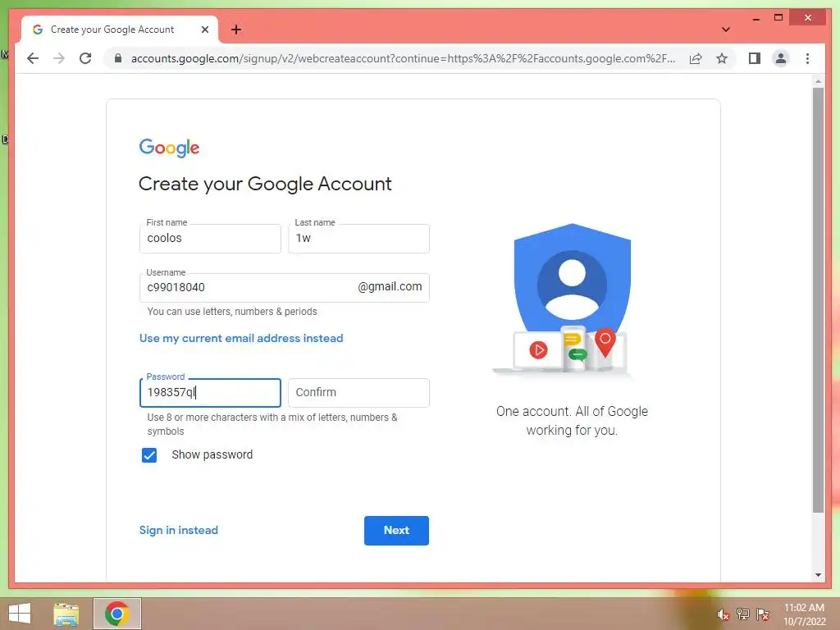Click the Next button

tap(396, 531)
